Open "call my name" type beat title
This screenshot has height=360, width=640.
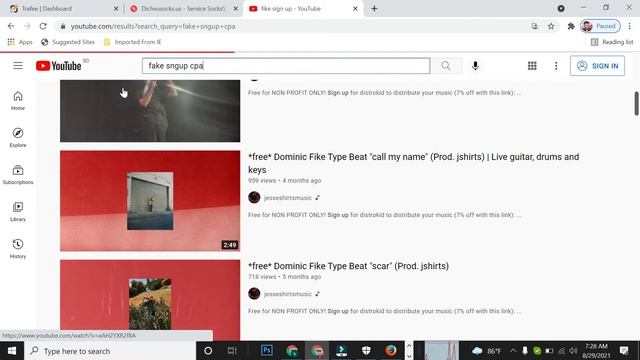413,163
